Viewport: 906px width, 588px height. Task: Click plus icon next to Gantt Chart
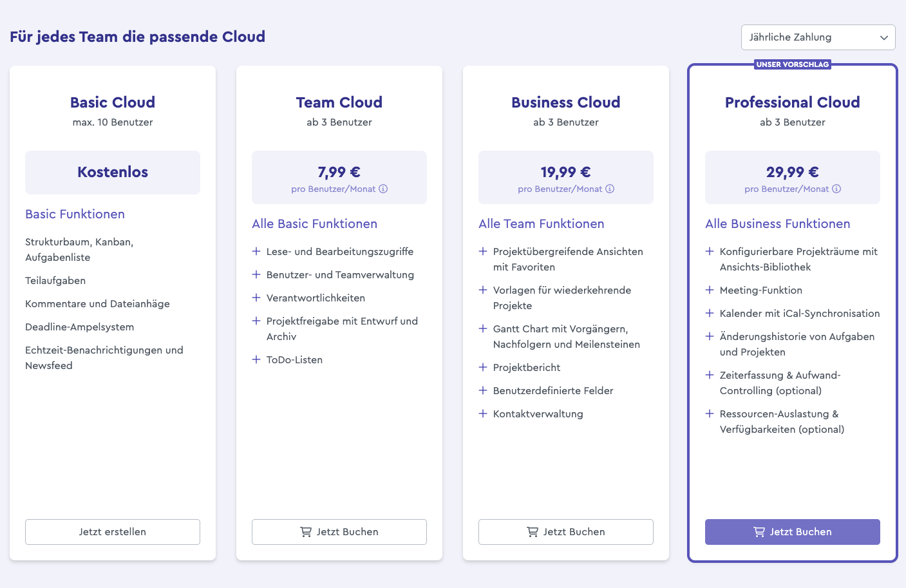pos(483,328)
